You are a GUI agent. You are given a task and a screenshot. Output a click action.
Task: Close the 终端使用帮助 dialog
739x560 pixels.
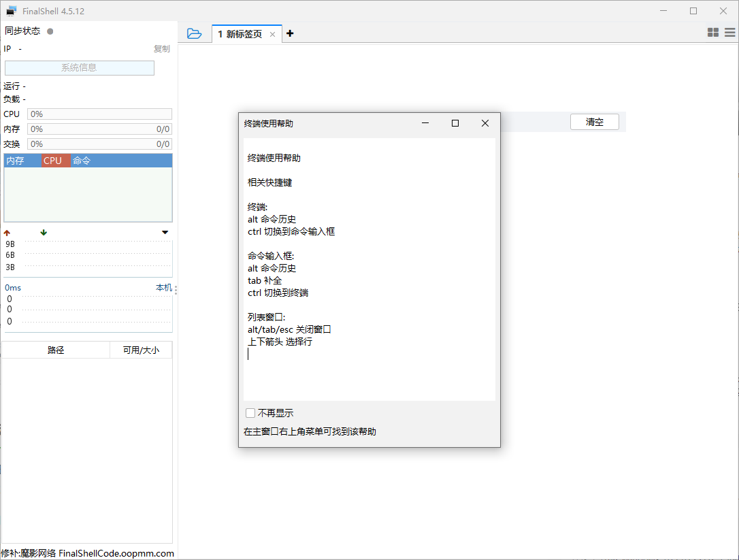point(485,123)
